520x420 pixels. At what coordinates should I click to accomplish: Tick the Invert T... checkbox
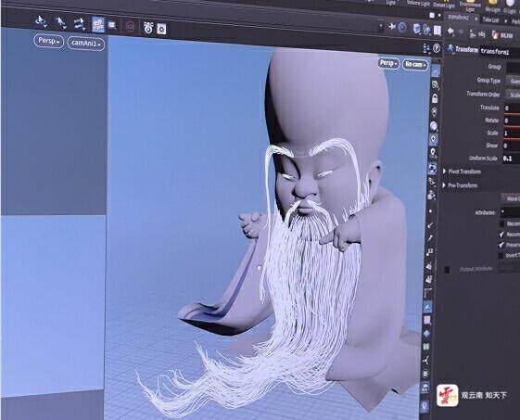click(501, 255)
